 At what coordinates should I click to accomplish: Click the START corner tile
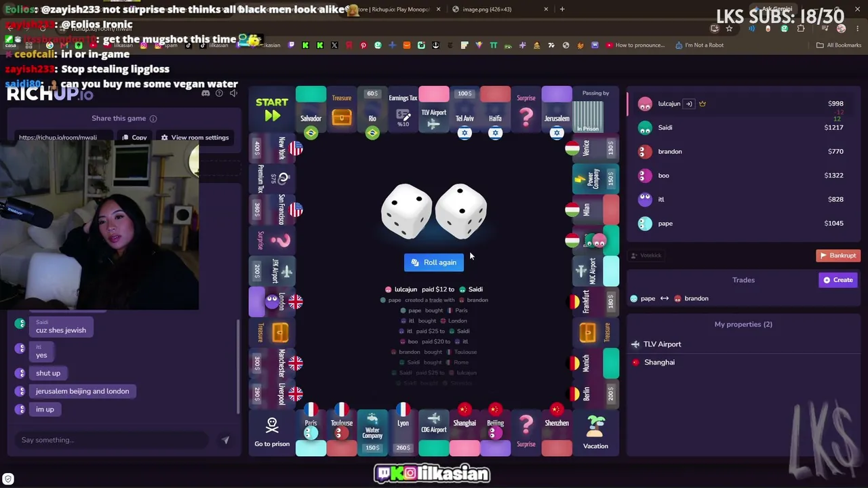(x=272, y=108)
